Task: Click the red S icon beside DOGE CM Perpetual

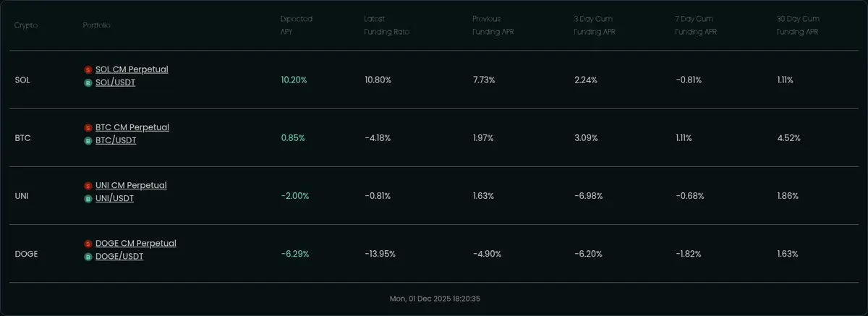Action: [x=88, y=244]
